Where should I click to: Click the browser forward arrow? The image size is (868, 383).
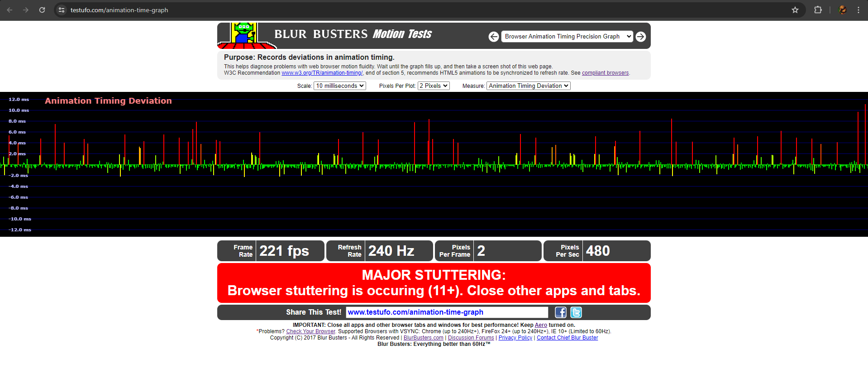[x=26, y=10]
